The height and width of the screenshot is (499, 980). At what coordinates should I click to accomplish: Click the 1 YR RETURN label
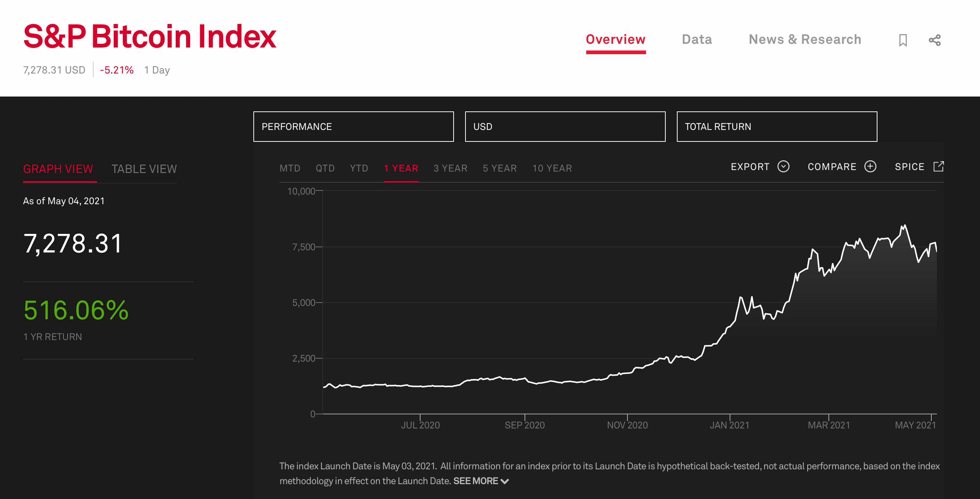tap(52, 337)
